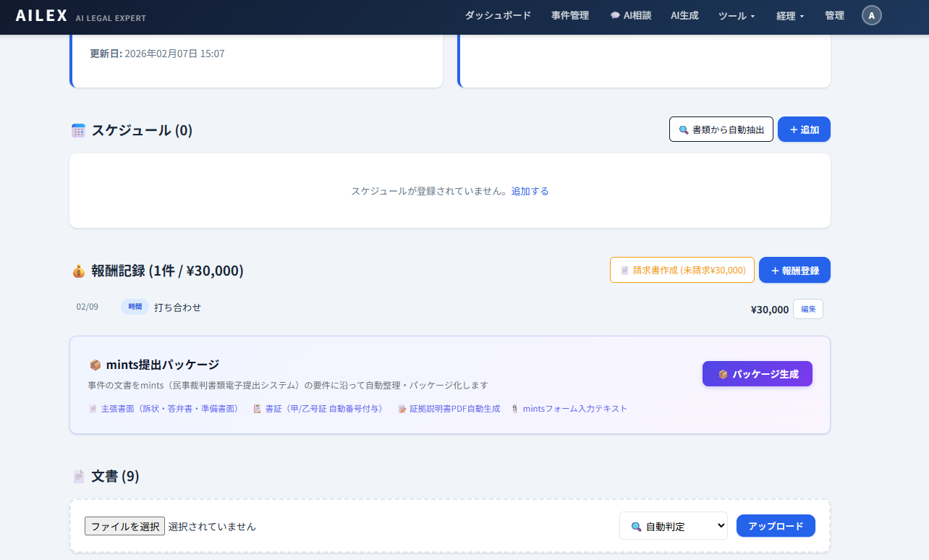Click the 書類から自動抽出 button
The image size is (929, 560).
tap(721, 130)
